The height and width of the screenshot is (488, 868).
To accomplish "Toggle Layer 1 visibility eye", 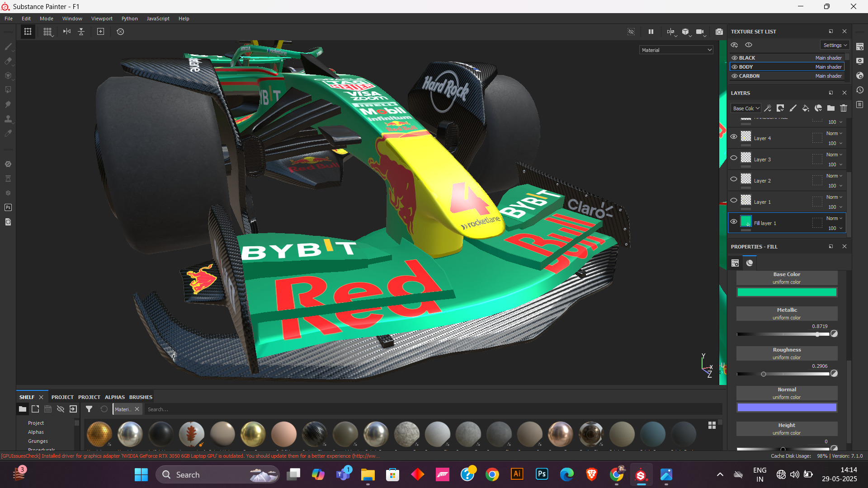I will (734, 200).
